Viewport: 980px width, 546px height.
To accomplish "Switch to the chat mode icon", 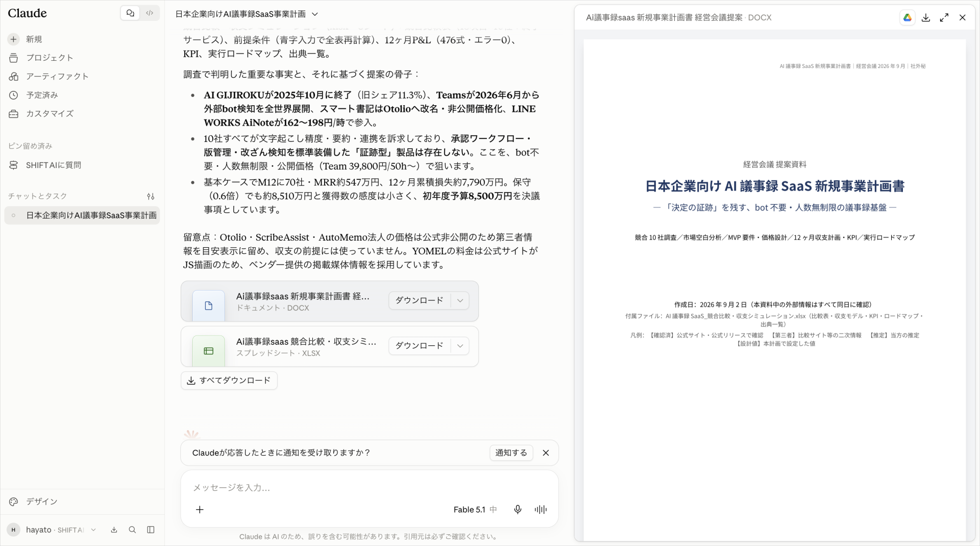I will (130, 13).
